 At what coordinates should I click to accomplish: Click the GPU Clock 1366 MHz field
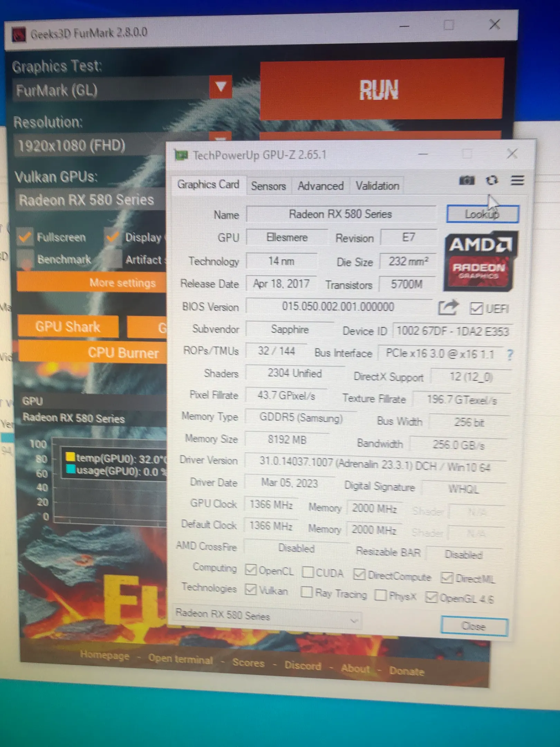(271, 505)
